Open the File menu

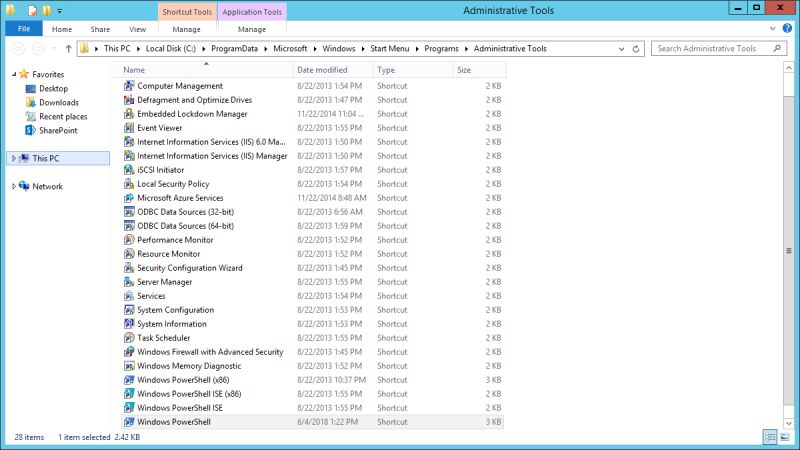pyautogui.click(x=24, y=29)
